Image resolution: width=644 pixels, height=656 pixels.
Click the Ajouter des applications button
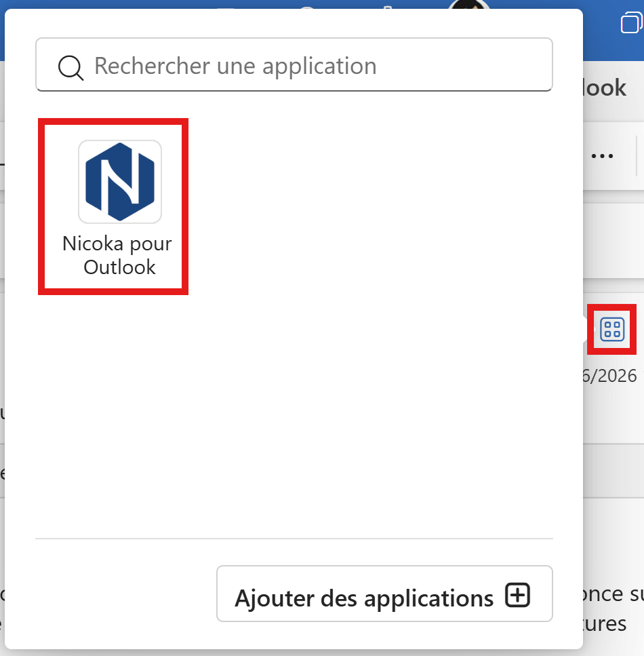click(x=384, y=594)
